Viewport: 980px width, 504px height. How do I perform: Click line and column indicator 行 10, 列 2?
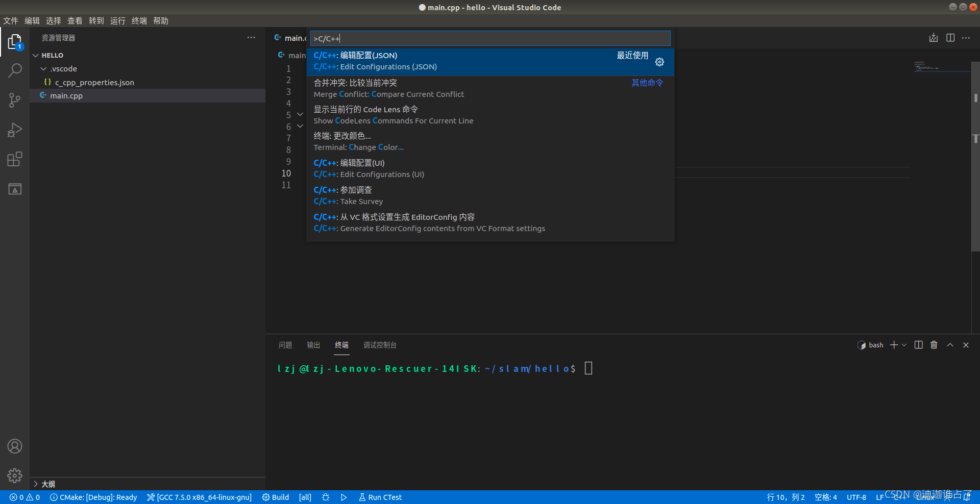pyautogui.click(x=786, y=497)
